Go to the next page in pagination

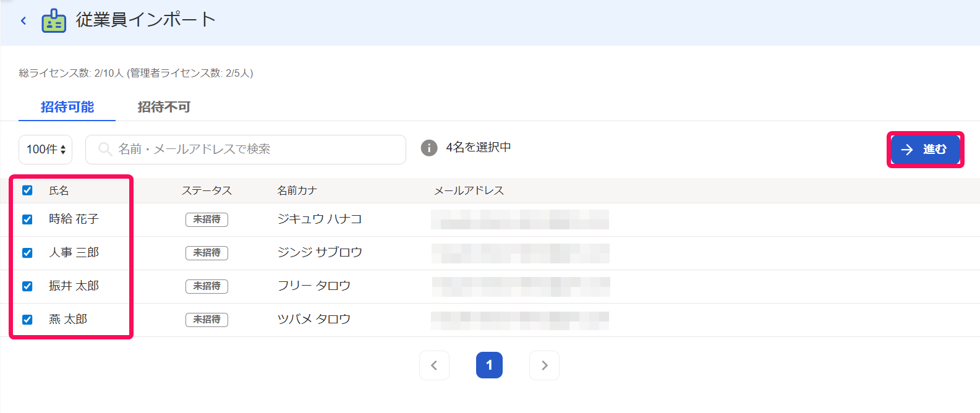click(x=544, y=365)
